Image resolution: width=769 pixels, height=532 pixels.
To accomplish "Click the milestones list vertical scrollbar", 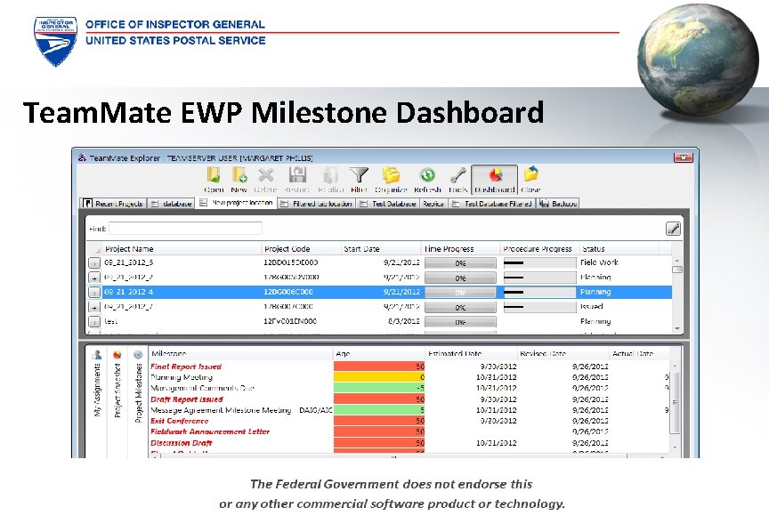I will coord(675,406).
